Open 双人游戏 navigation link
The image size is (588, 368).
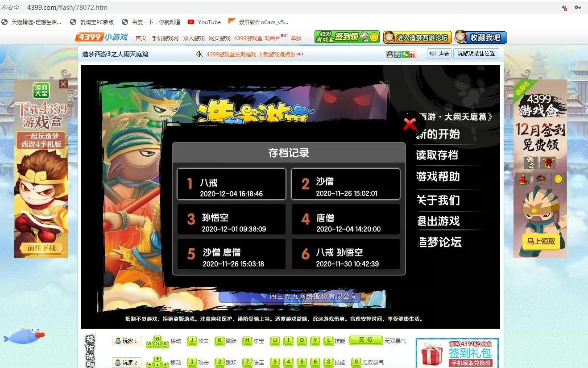click(194, 38)
